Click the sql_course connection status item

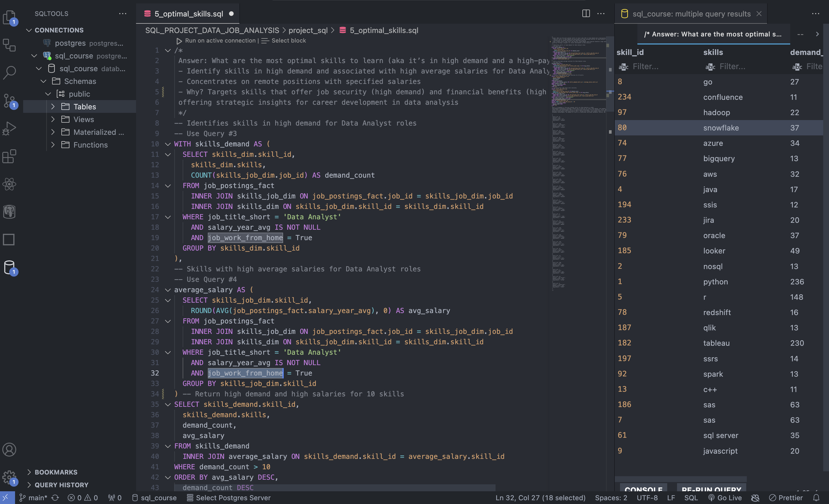coord(155,498)
